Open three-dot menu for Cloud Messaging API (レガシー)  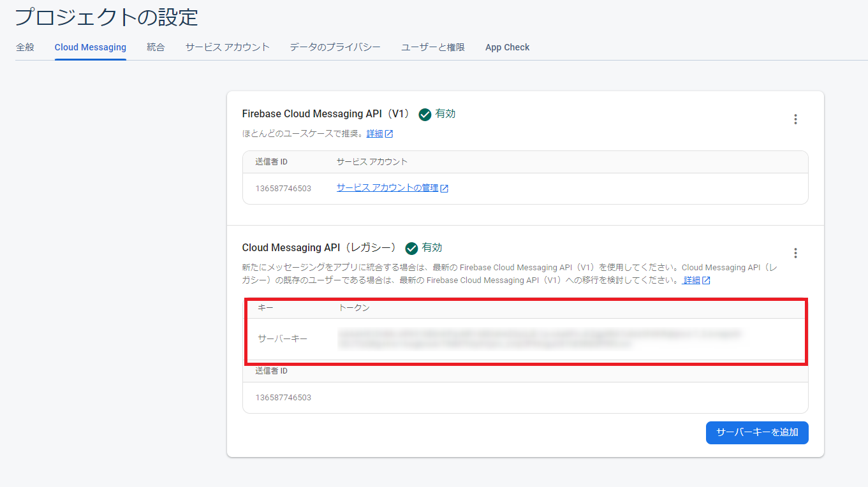tap(795, 253)
